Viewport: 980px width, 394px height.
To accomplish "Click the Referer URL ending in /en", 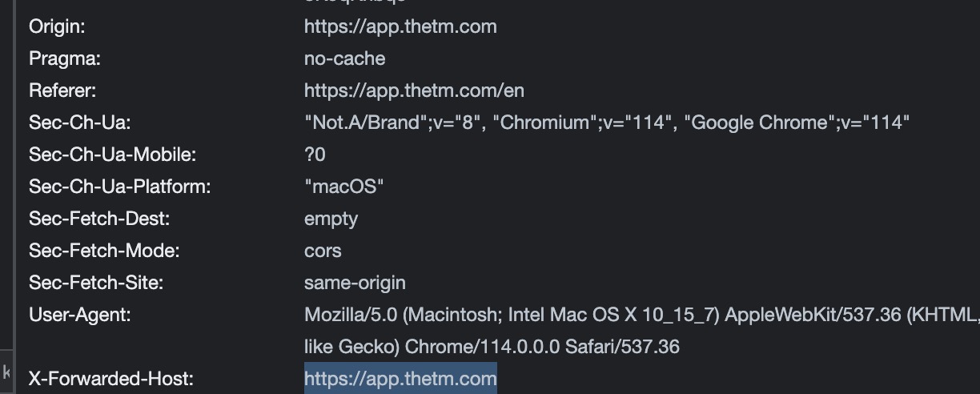I will click(414, 90).
